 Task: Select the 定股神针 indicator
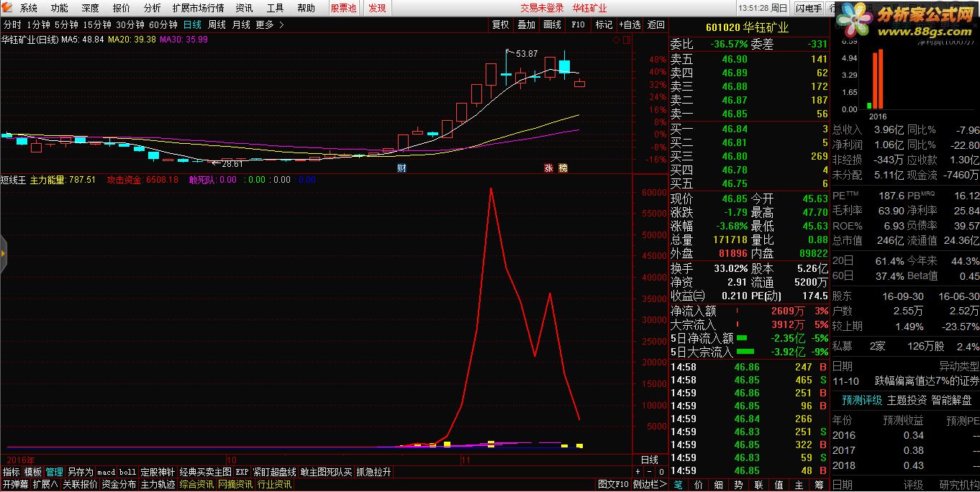(158, 472)
